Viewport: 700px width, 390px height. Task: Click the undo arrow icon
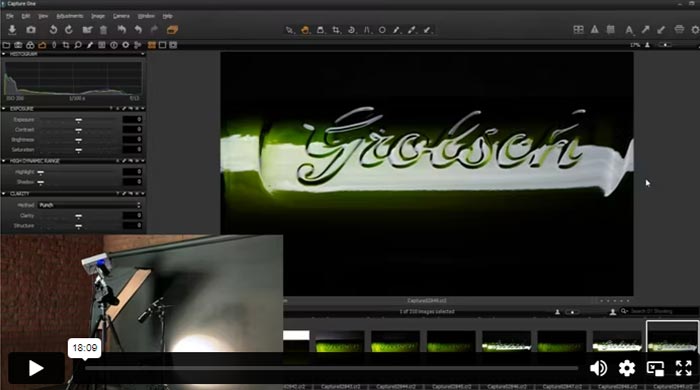138,30
